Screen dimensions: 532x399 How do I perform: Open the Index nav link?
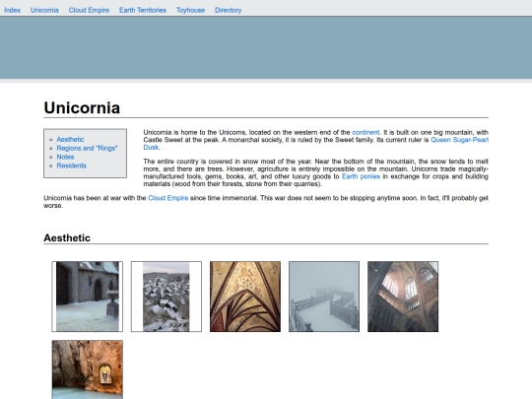pos(12,10)
